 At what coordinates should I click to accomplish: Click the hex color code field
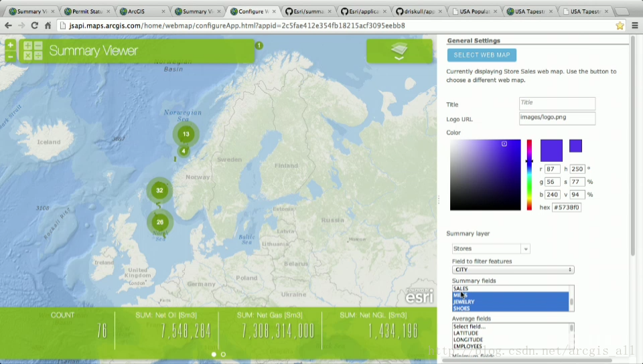point(567,207)
